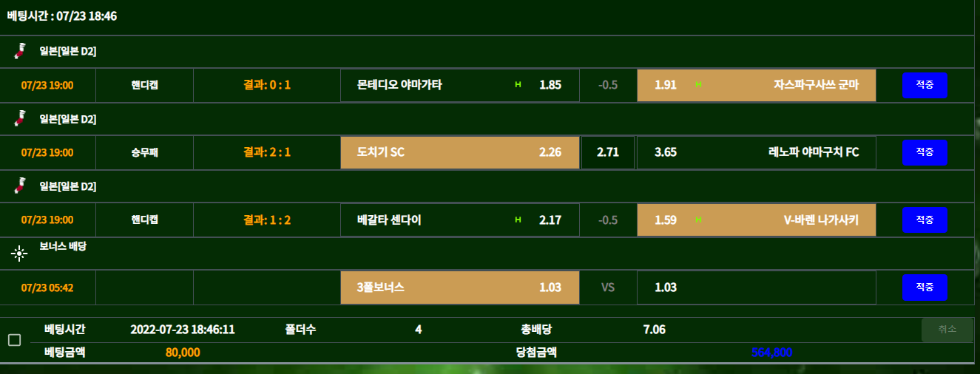Screen dimensions: 980x374
Task: Select the 도치기 SC 2.26 odds cell
Action: pos(459,153)
